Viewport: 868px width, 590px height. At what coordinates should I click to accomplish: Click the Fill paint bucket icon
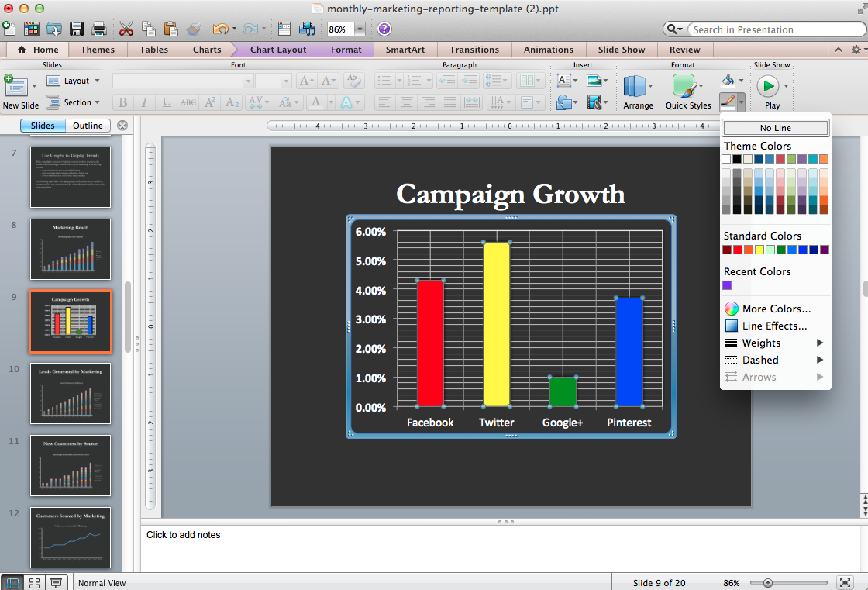tap(728, 81)
